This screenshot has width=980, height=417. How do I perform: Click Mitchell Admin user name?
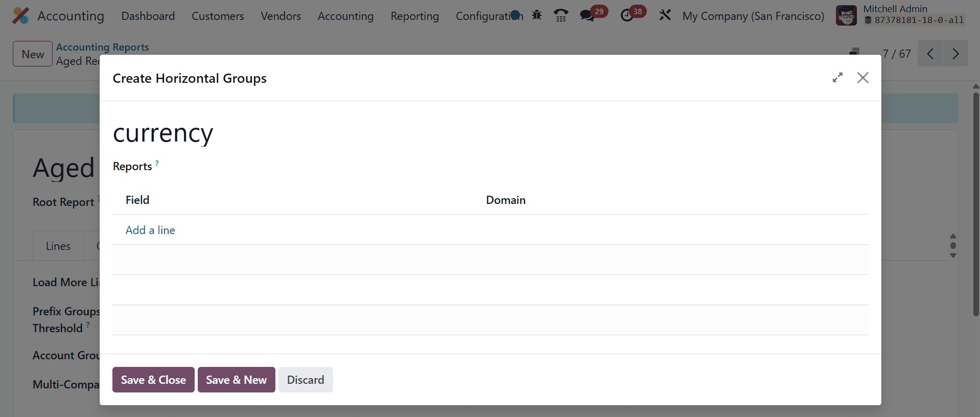895,9
